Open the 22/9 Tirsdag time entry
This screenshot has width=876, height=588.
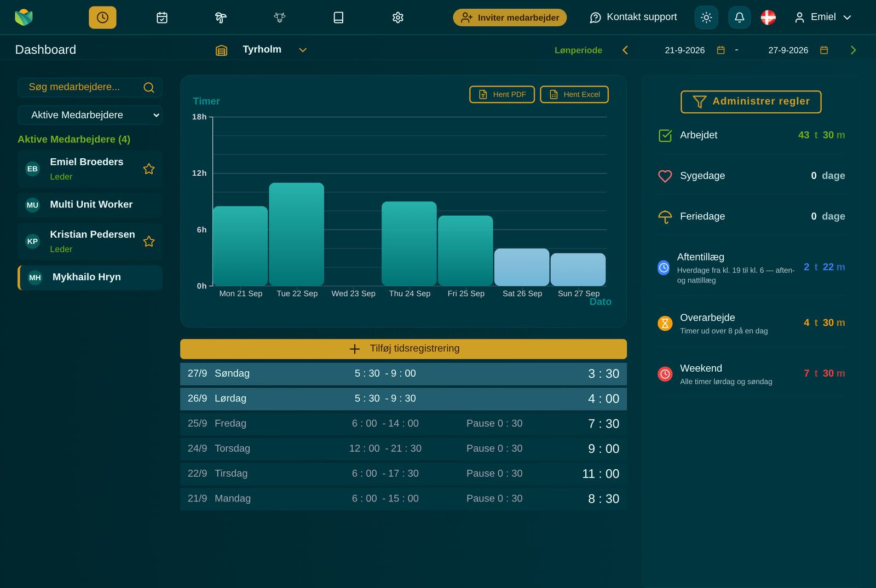(x=404, y=474)
